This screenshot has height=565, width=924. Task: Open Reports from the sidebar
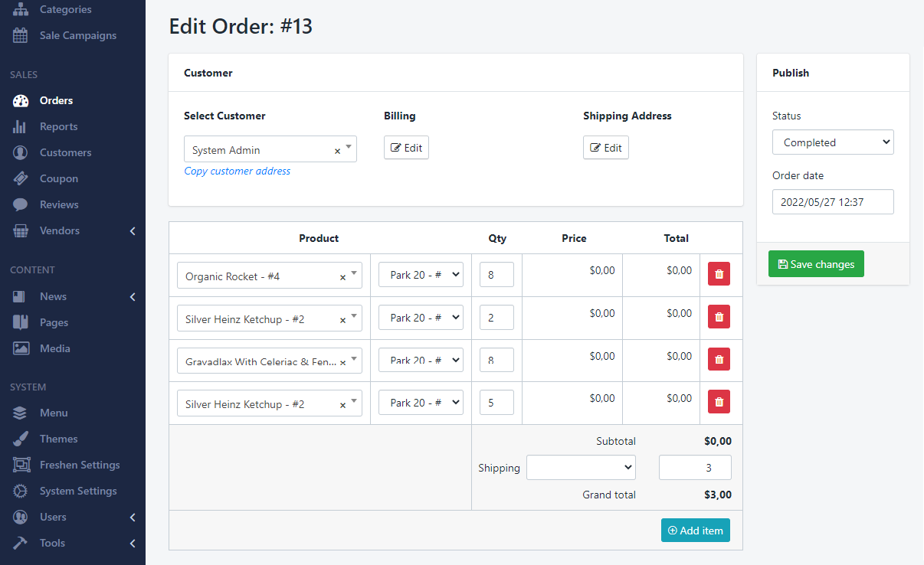coord(58,126)
